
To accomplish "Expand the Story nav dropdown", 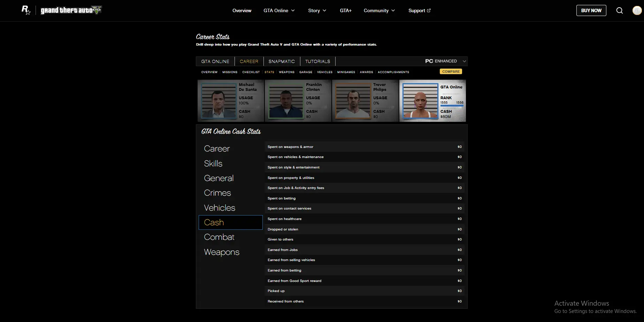I will click(x=317, y=10).
